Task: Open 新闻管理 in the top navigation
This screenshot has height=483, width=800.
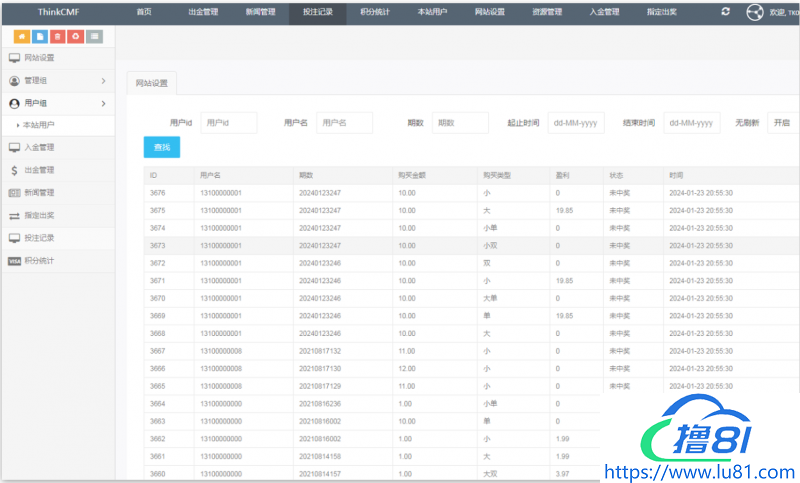Action: [x=261, y=12]
